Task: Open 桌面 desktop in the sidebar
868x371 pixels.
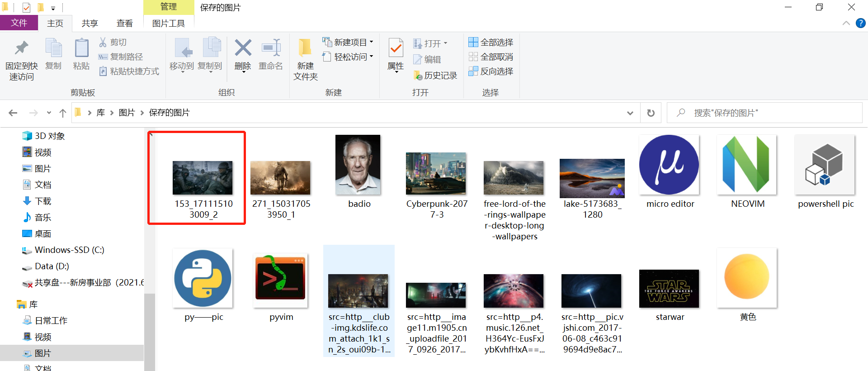Action: click(x=37, y=233)
